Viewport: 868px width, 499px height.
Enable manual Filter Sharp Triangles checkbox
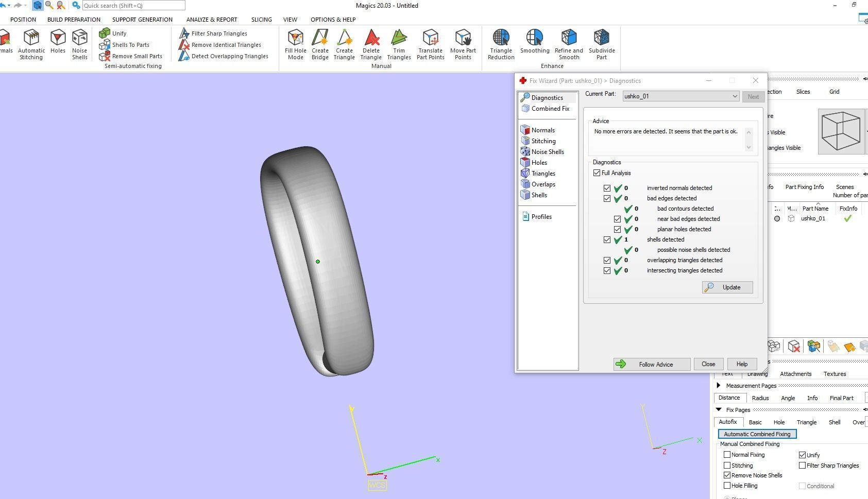pos(802,465)
